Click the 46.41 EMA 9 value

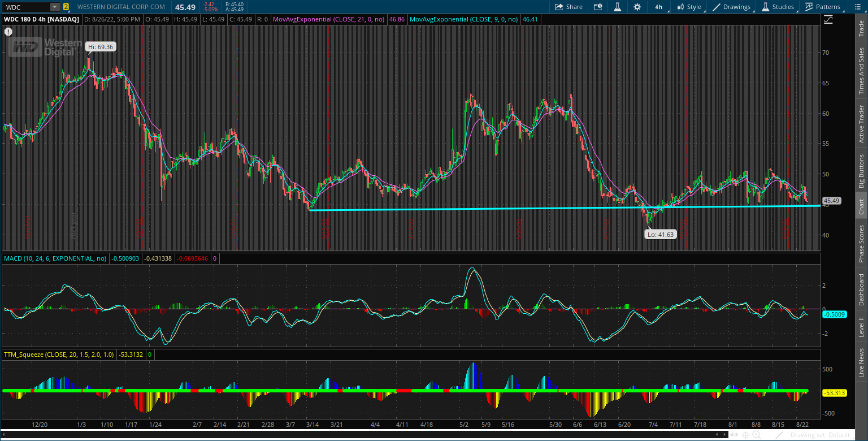click(530, 19)
